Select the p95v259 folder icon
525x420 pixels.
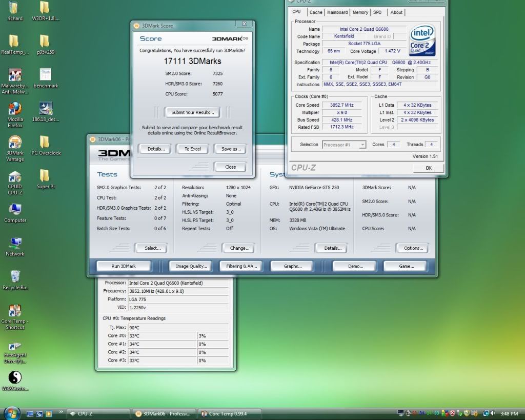pos(46,44)
